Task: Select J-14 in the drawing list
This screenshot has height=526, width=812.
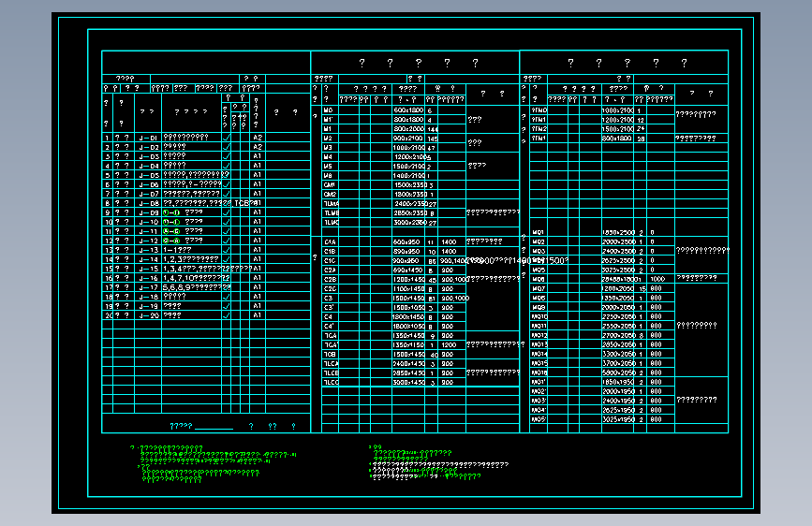Action: pyautogui.click(x=148, y=259)
